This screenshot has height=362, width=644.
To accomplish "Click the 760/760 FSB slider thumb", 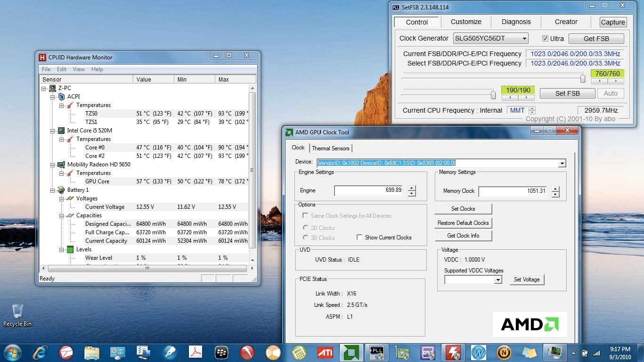I will point(583,79).
